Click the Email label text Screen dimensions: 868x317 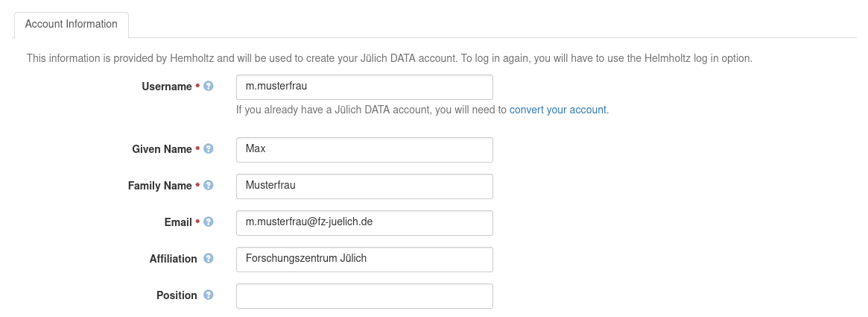[178, 223]
